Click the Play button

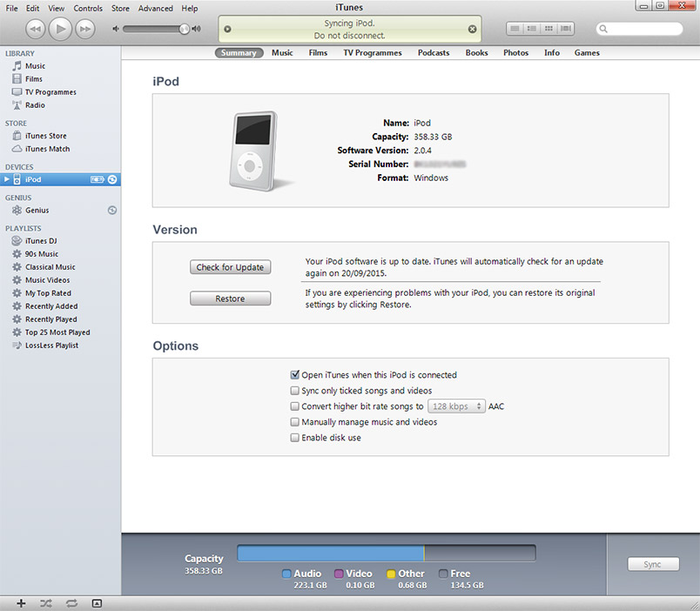[60, 29]
